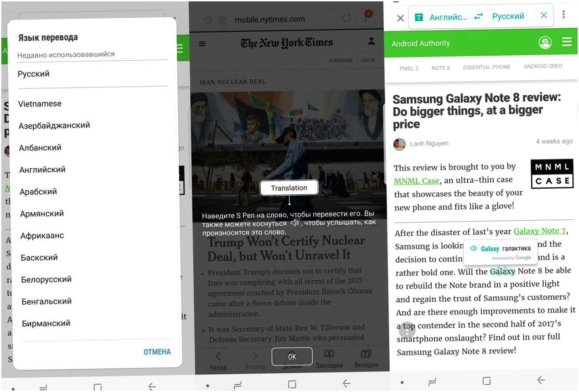
Task: Switch to PIXEL 2 tab
Action: coord(409,68)
